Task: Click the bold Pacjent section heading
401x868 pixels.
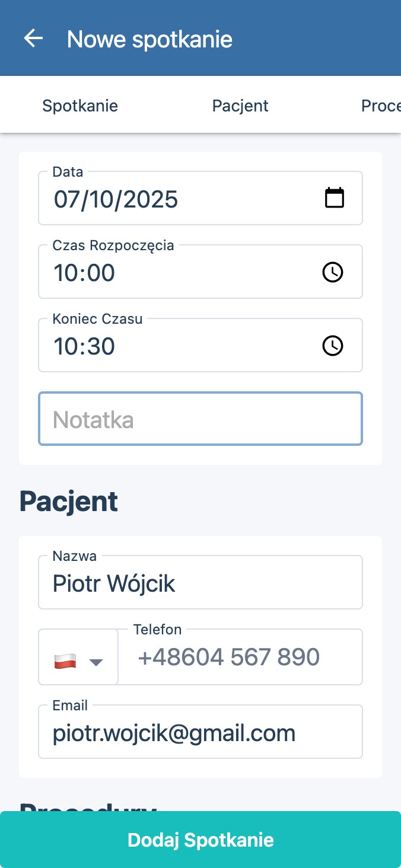Action: pyautogui.click(x=69, y=502)
